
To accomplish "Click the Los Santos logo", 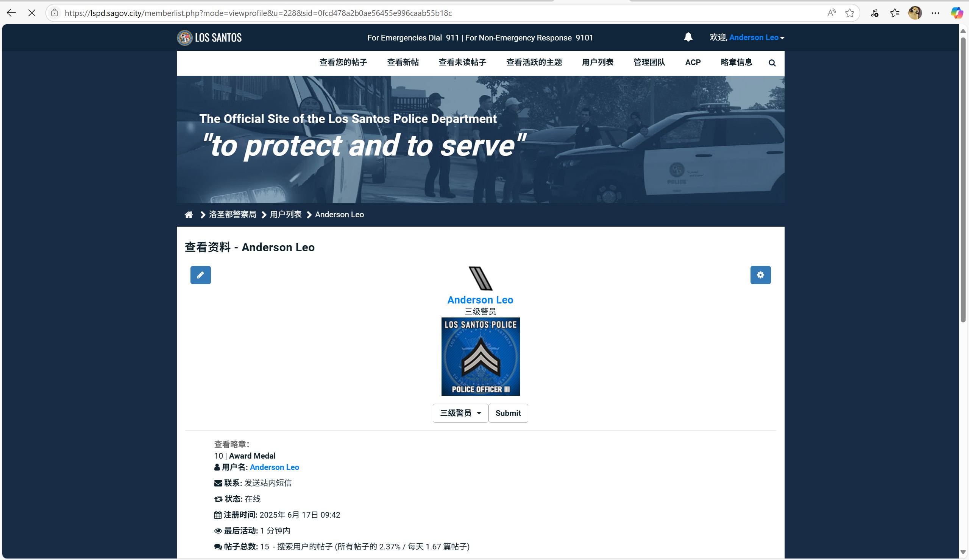I will (x=209, y=38).
